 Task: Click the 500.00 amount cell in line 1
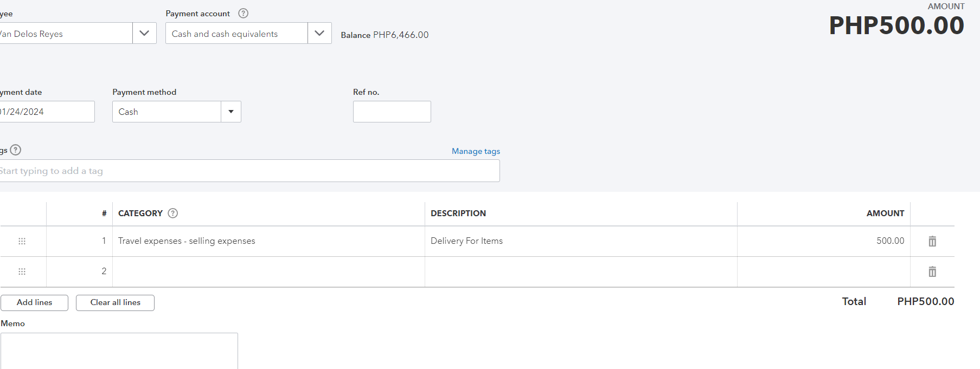823,241
